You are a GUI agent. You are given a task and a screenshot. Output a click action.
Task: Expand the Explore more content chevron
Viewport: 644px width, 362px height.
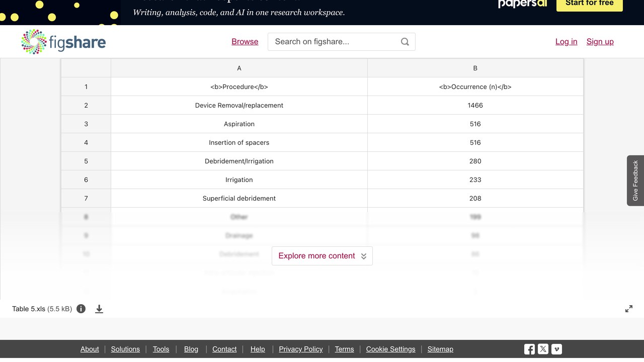pos(364,256)
